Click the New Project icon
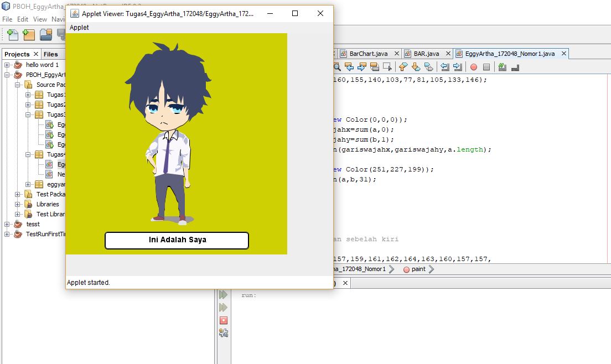The width and height of the screenshot is (611, 364). tap(28, 34)
